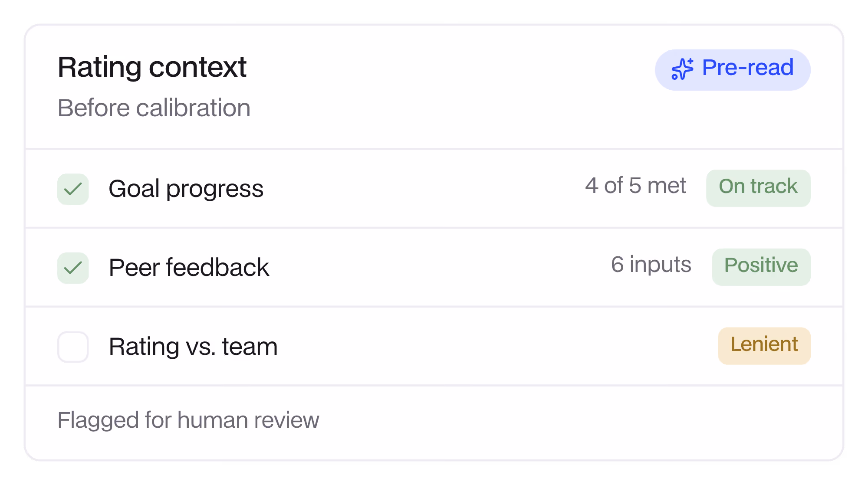Click the Peer feedback row label
Viewport: 868px width, 485px height.
point(189,267)
